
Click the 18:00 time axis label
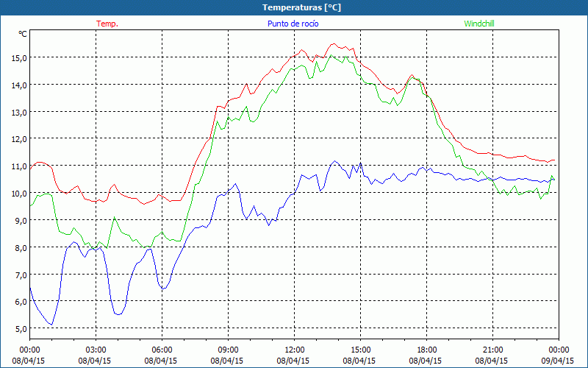pos(426,350)
